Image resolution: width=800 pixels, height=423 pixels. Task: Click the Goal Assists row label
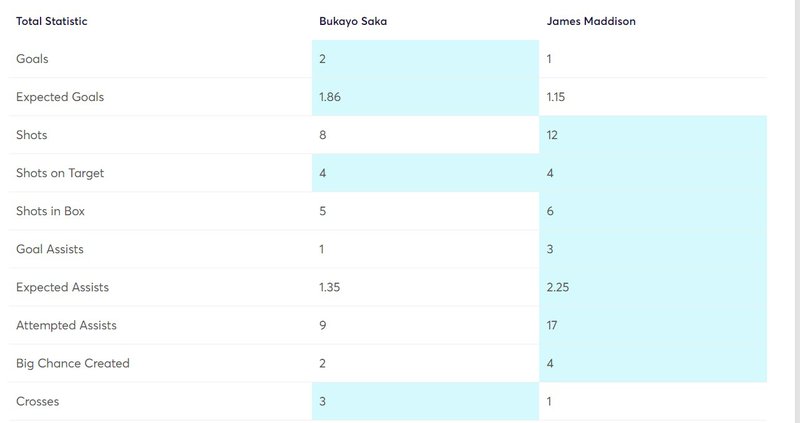[50, 249]
